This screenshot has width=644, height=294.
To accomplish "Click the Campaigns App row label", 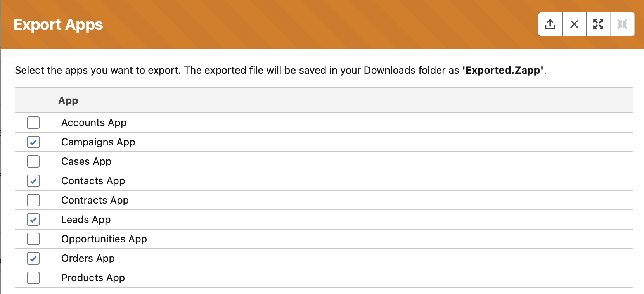I will 98,142.
